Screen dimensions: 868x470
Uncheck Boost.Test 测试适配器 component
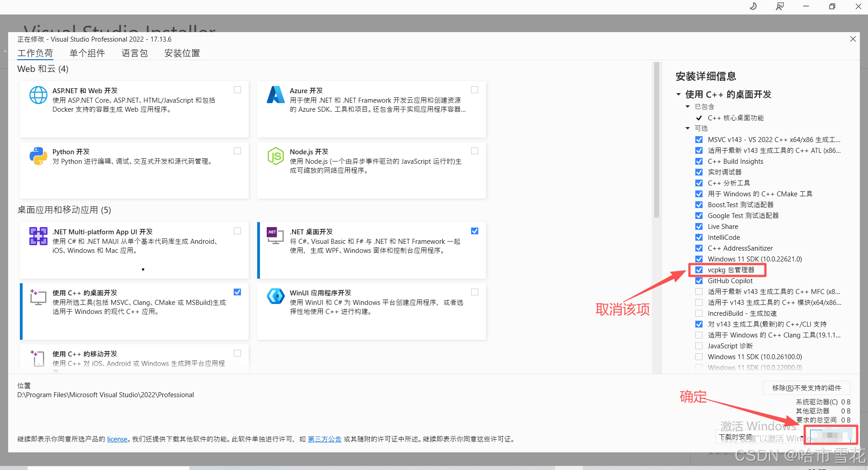pos(699,205)
